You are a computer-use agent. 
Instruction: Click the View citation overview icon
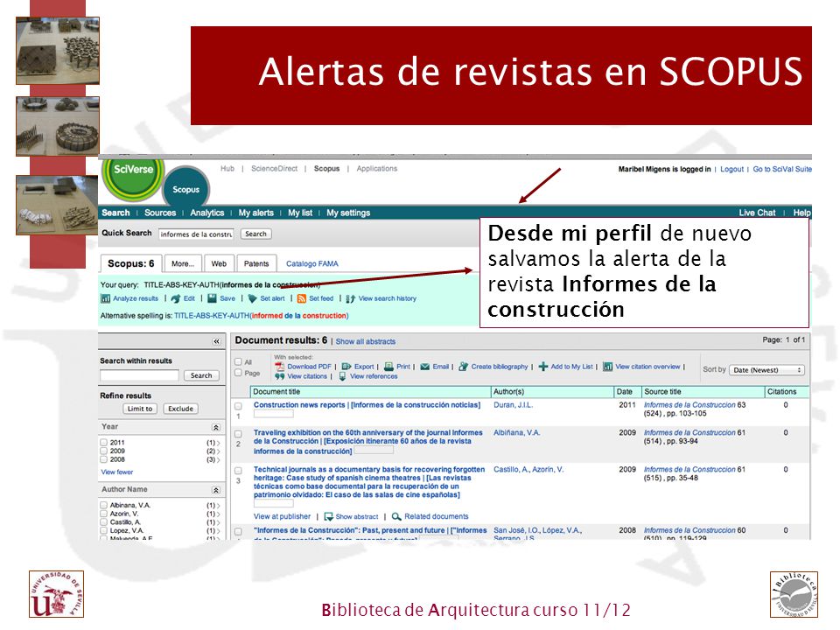(x=607, y=367)
